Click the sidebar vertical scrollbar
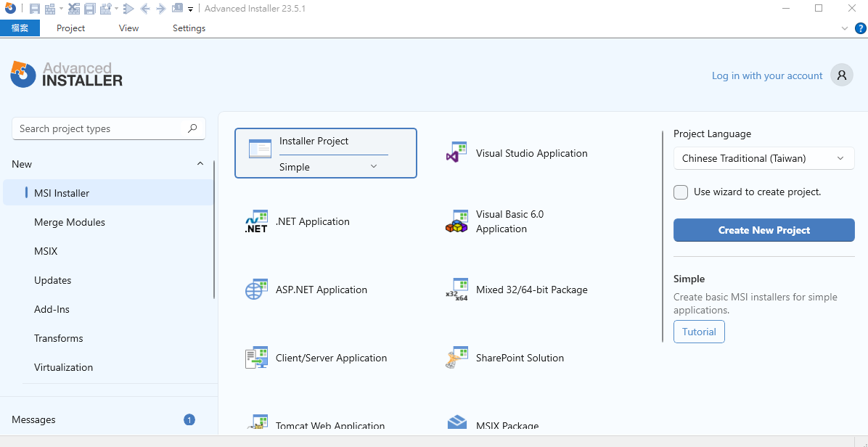 pyautogui.click(x=214, y=229)
